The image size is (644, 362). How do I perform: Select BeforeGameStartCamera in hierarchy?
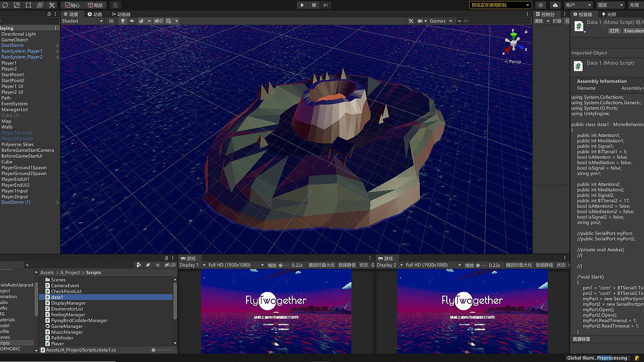(x=28, y=150)
